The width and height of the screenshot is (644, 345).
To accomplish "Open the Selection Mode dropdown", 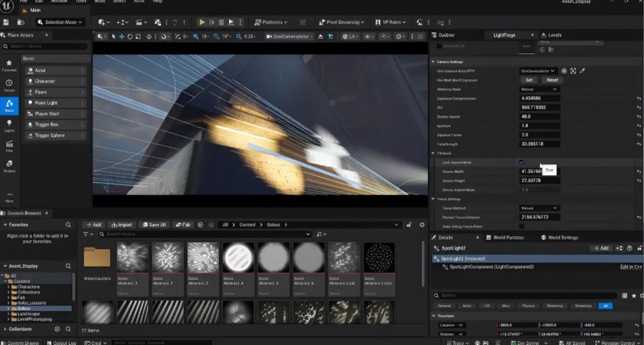I will point(61,22).
